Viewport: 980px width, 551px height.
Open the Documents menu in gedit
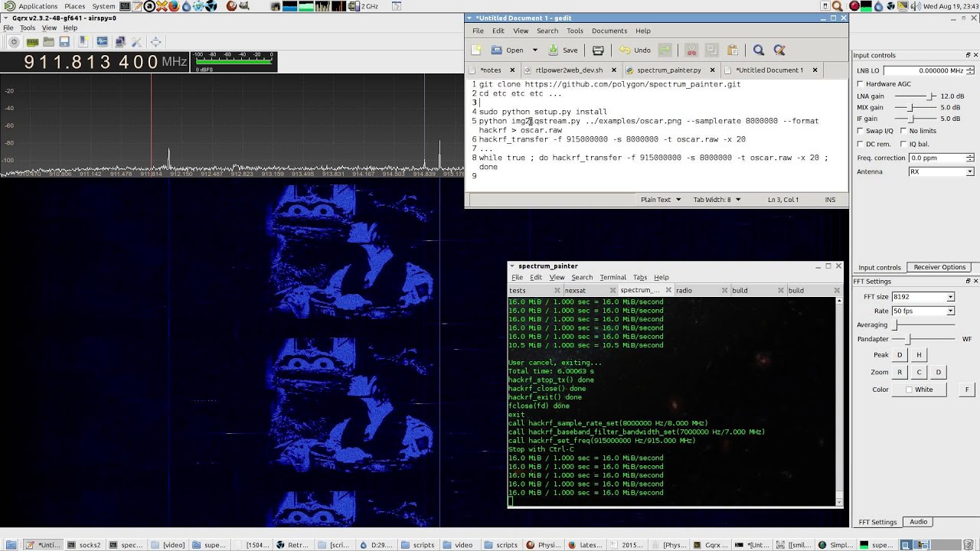coord(609,31)
